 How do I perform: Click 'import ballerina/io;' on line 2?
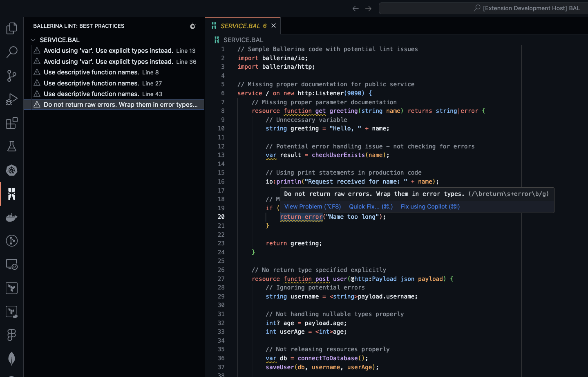click(273, 58)
